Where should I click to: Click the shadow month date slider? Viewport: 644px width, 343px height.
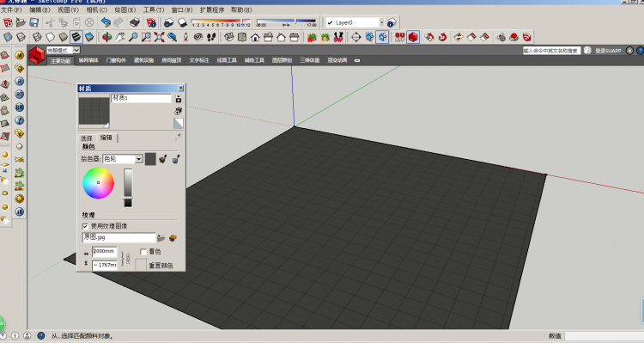pyautogui.click(x=221, y=21)
